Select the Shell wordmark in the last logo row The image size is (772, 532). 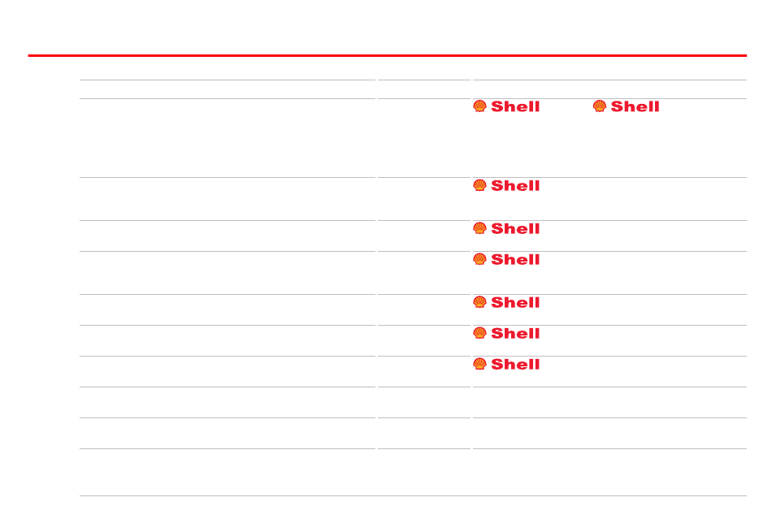[515, 365]
